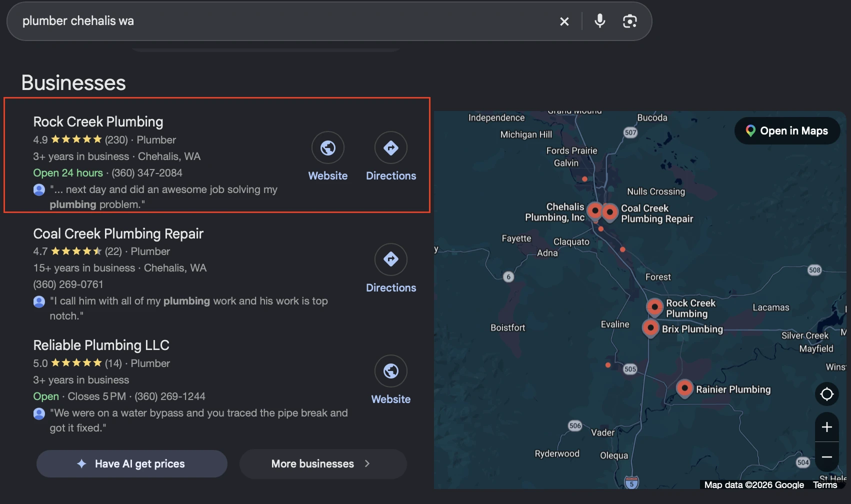Open the Coal Creek Plumbing Repair listing title

118,233
